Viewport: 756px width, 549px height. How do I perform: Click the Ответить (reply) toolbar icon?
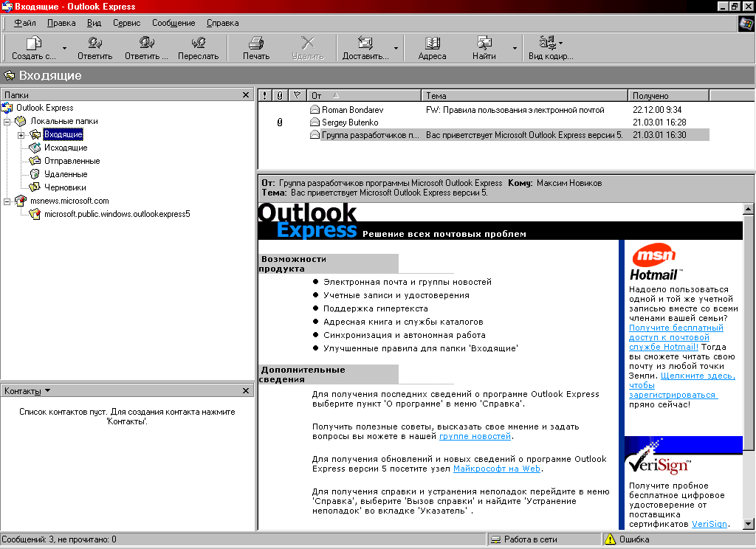[x=95, y=43]
